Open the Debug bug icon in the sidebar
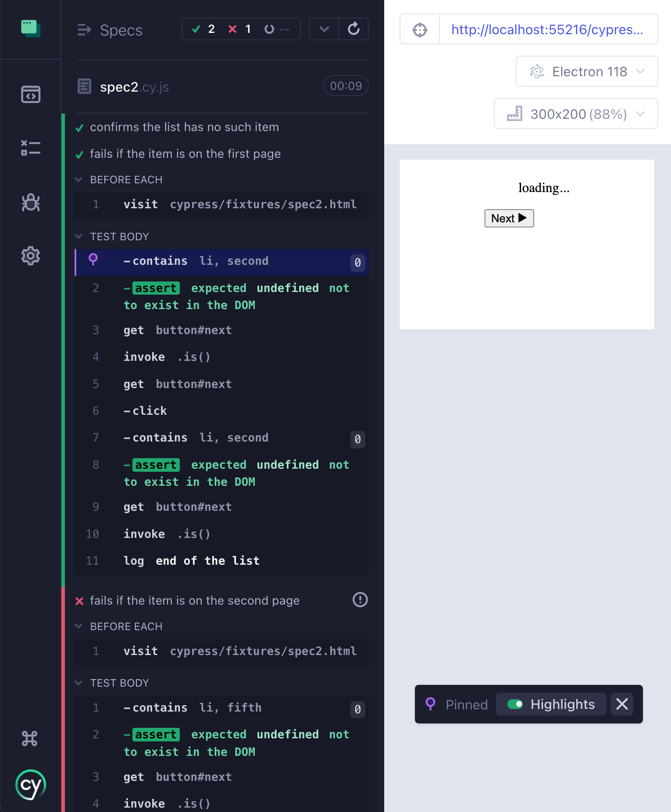This screenshot has height=812, width=671. point(31,203)
